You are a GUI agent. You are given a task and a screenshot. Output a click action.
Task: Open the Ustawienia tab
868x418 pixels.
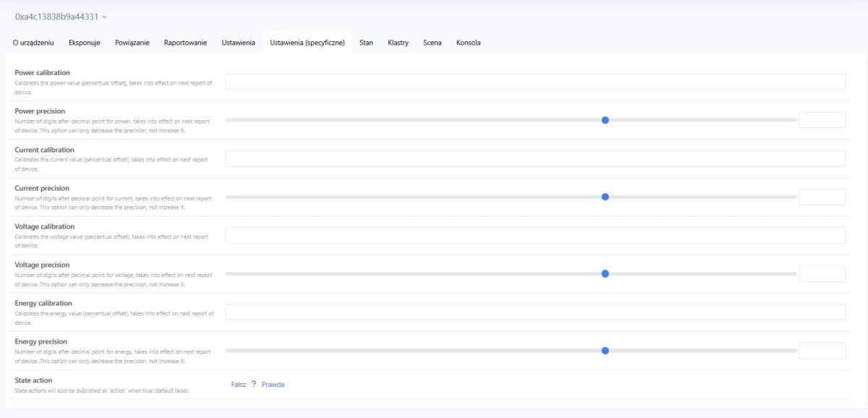click(x=238, y=43)
